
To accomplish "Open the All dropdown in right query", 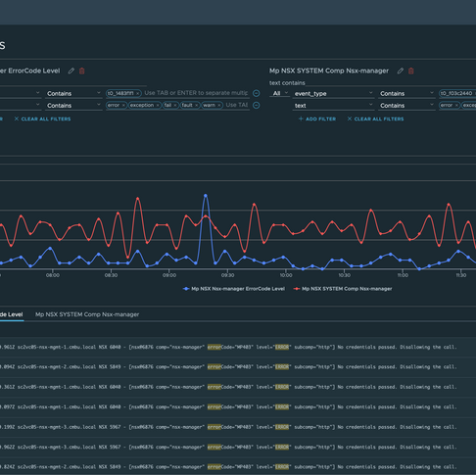I will pos(280,93).
